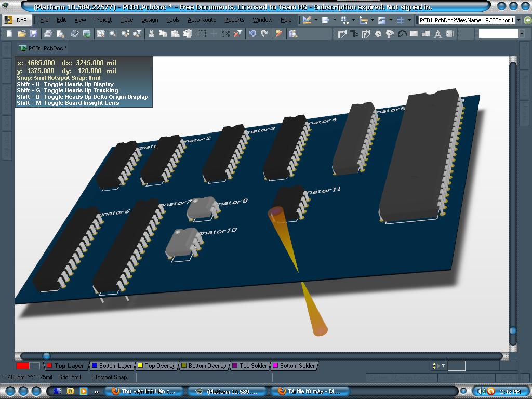Screen dimensions: 532x399
Task: Select the Place String text tool
Action: click(437, 34)
